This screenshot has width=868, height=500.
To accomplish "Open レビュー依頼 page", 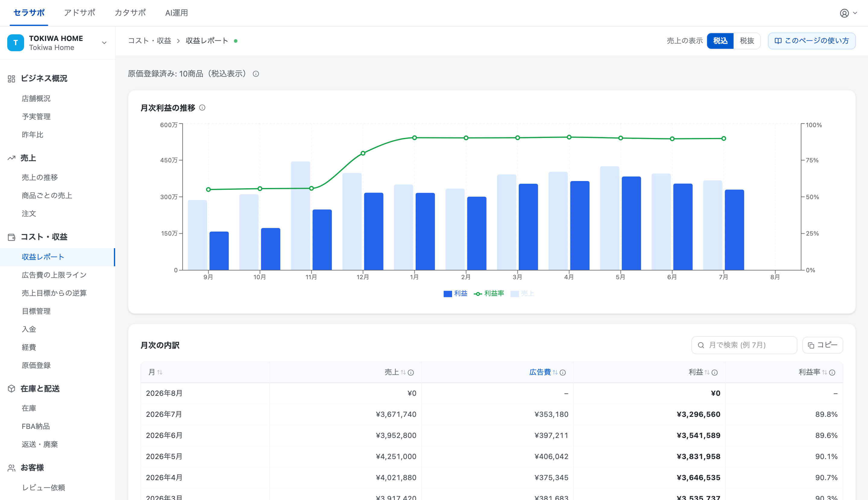I will tap(43, 488).
